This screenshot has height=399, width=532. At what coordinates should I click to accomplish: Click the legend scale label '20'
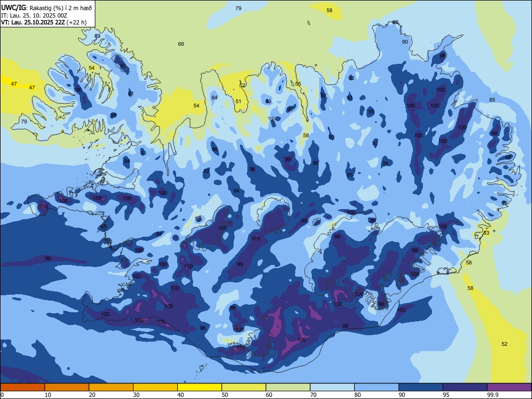click(92, 395)
